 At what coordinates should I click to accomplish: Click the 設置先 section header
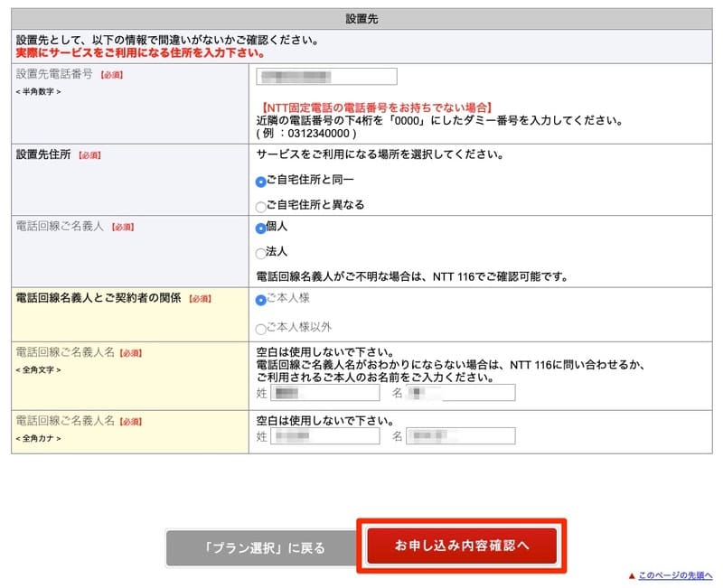pos(362,19)
